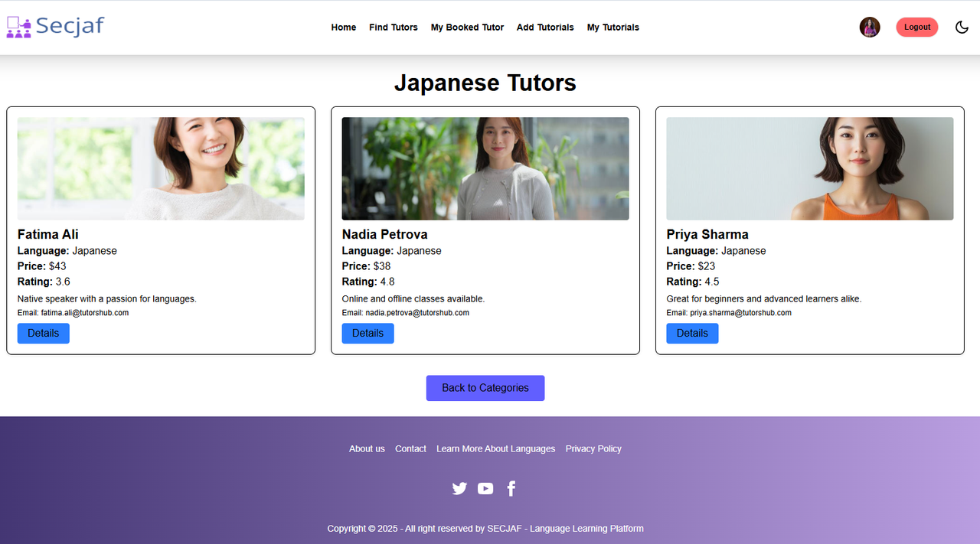Click the footer copyright notice
The width and height of the screenshot is (980, 544).
(x=485, y=529)
